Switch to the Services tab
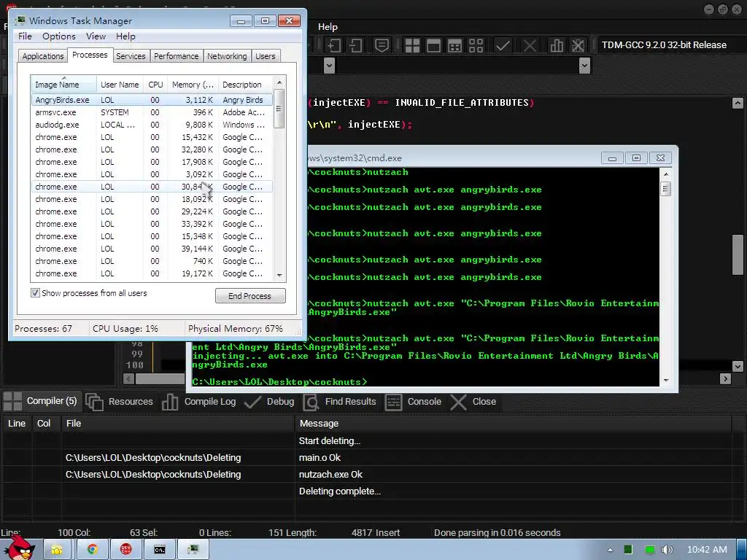 [x=131, y=56]
